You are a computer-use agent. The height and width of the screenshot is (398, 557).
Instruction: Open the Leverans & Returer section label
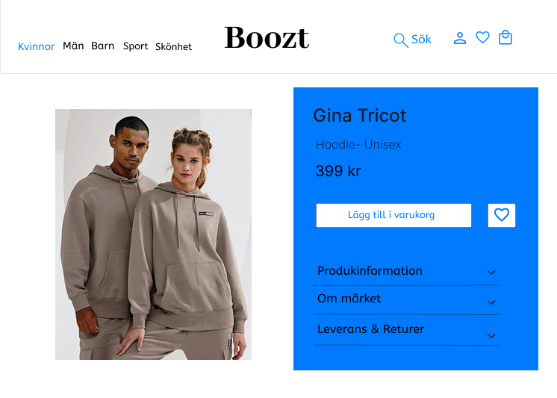[x=371, y=329]
